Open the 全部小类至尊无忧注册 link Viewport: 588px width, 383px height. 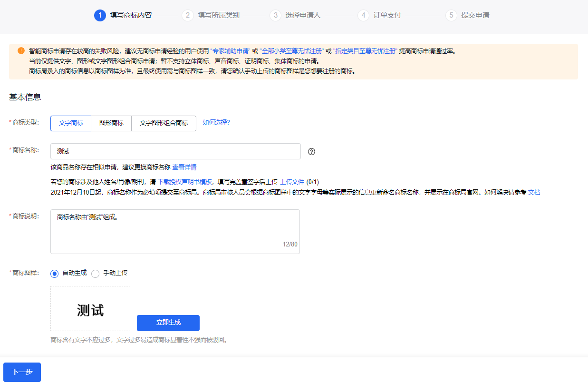[291, 51]
